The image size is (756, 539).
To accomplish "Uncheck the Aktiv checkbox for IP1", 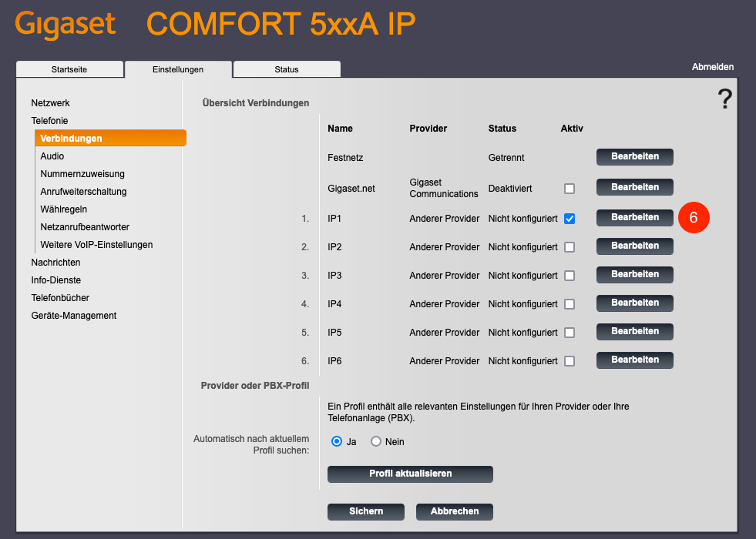I will [570, 219].
